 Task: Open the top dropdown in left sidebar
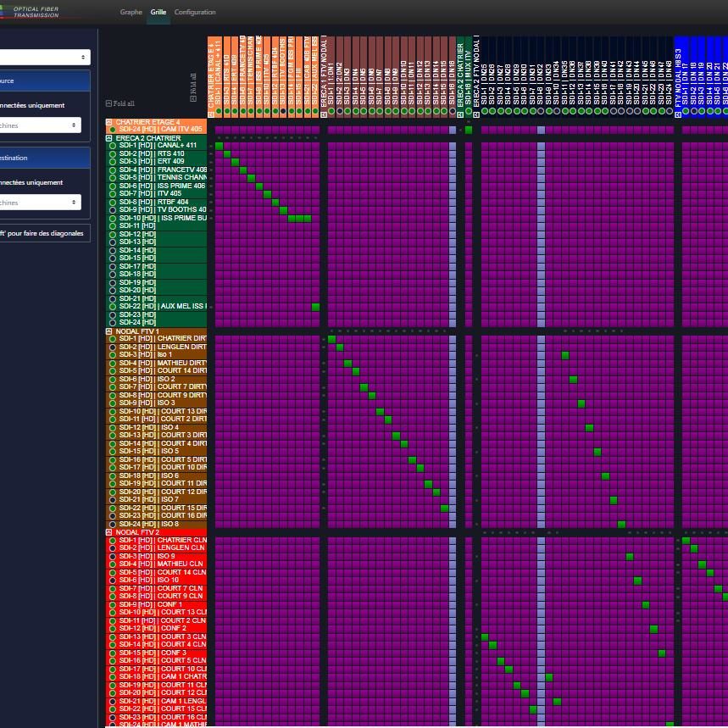(x=42, y=58)
